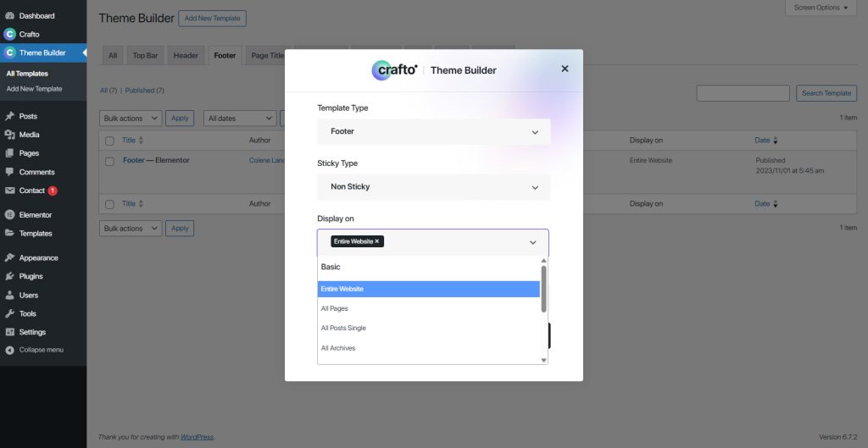Click the Pages icon in sidebar

[9, 153]
